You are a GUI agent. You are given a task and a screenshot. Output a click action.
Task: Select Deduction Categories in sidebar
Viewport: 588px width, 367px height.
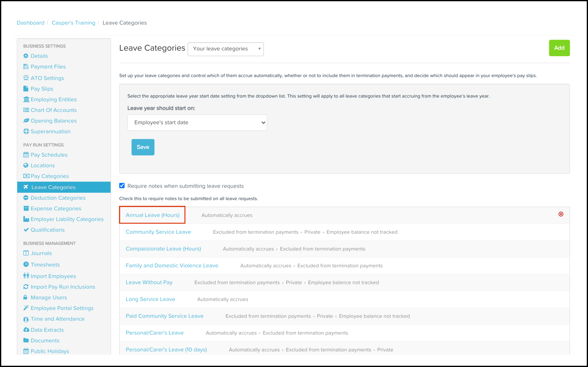pos(58,198)
